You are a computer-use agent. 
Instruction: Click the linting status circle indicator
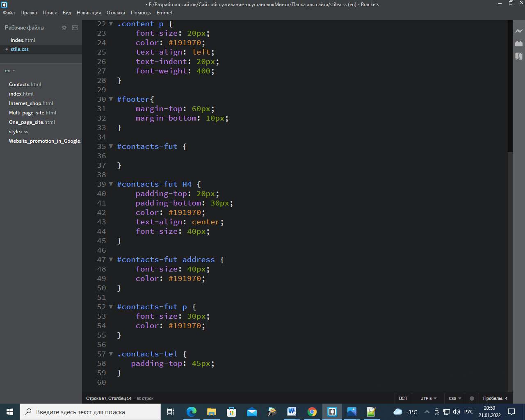[x=472, y=398]
